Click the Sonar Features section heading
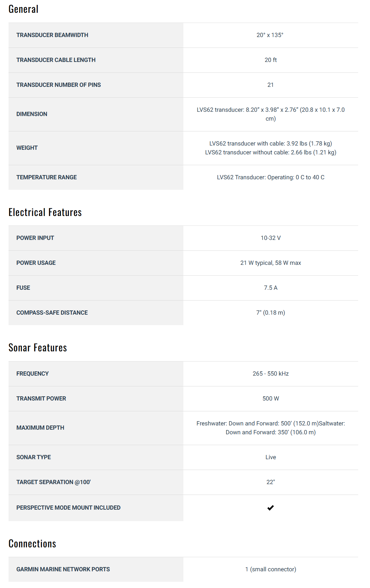This screenshot has height=588, width=370. click(38, 348)
